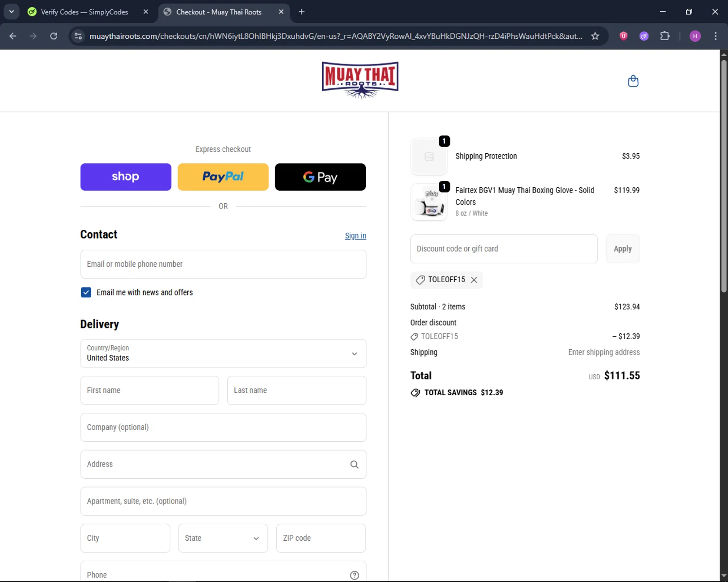The width and height of the screenshot is (728, 582).
Task: Click the Muay Thai Roots logo
Action: (x=360, y=80)
